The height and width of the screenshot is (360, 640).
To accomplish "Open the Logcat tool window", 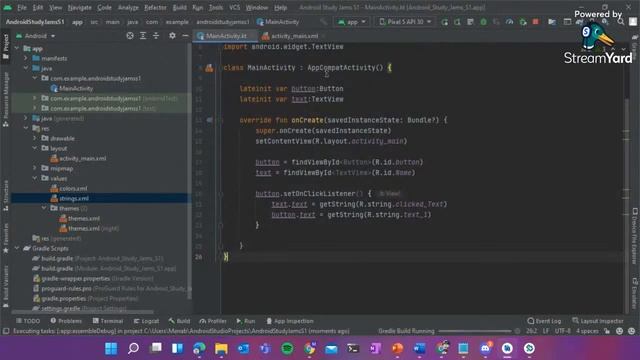I will tap(146, 321).
